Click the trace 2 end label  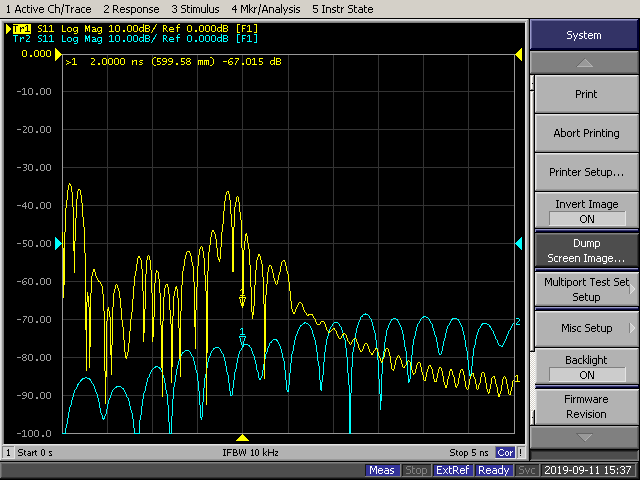tap(518, 322)
